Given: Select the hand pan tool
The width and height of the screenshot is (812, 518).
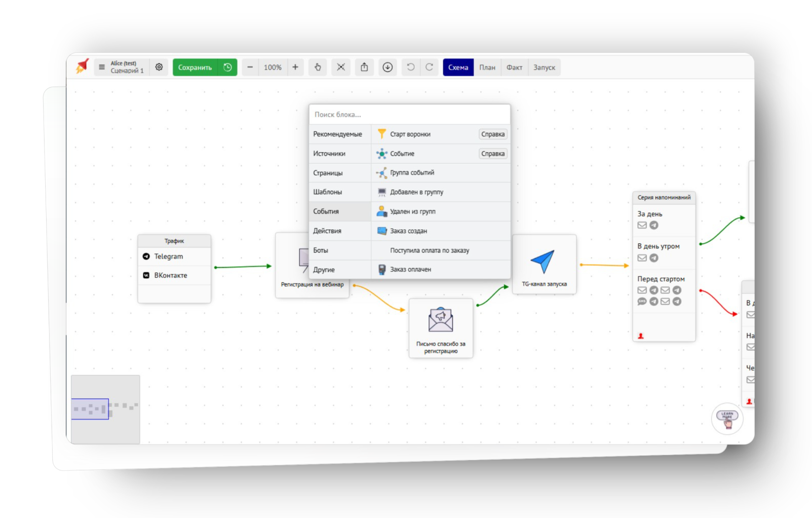Looking at the screenshot, I should [x=318, y=67].
